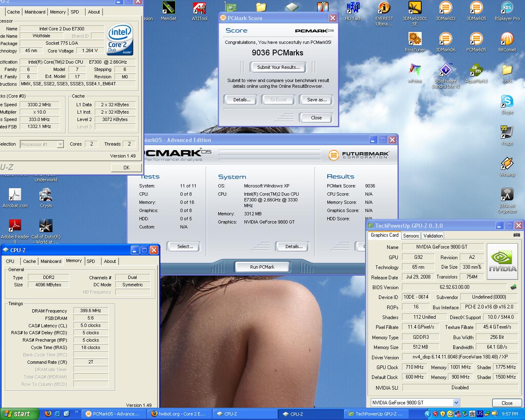Screen dimensions: 525x420
Task: Switch to the Mainboard tab in lower CPU-Z
Action: pos(51,261)
